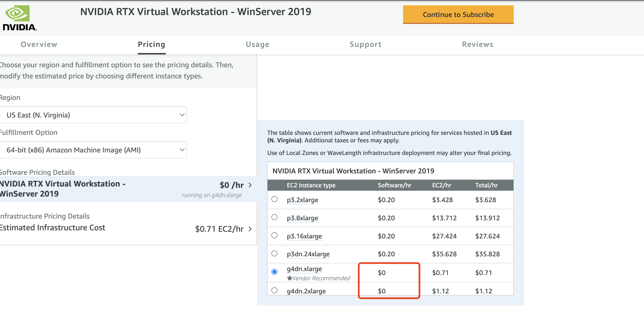Select the g4dn.2xlarge radio button
This screenshot has width=644, height=330.
pyautogui.click(x=274, y=290)
